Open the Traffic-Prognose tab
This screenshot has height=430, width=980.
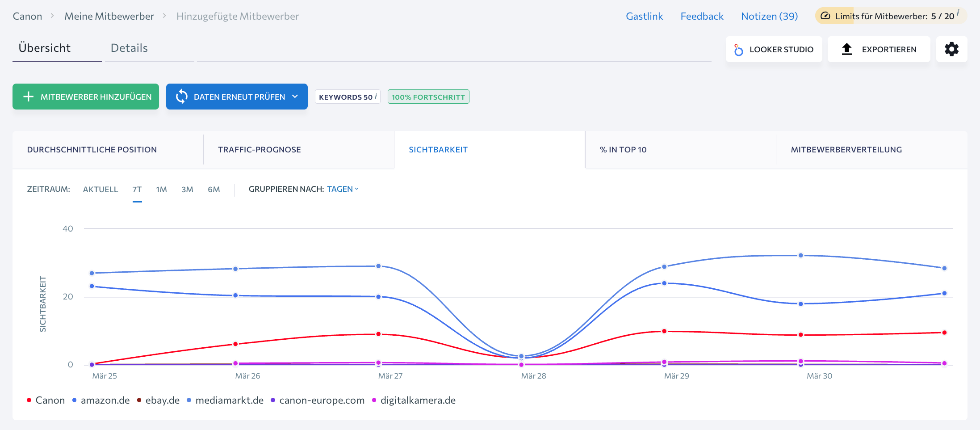pyautogui.click(x=260, y=150)
